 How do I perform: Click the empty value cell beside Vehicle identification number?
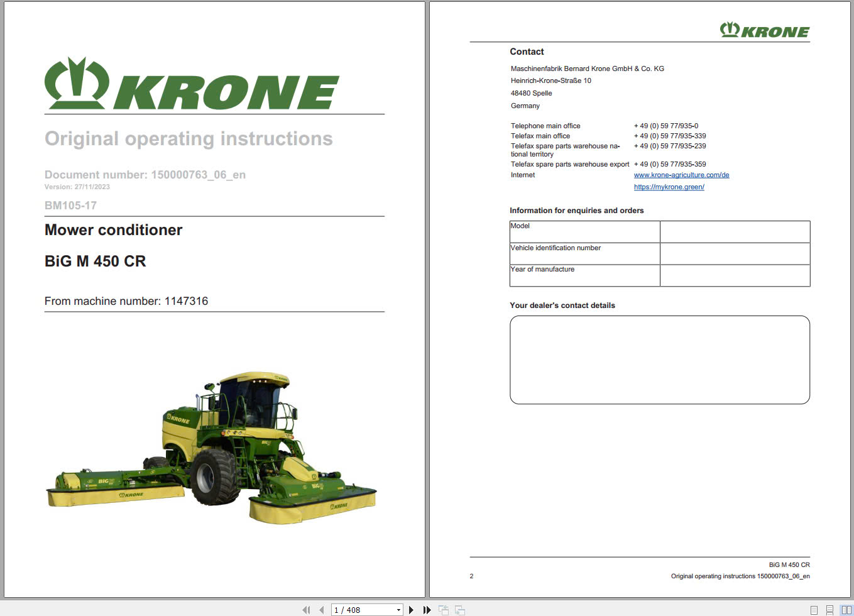click(x=735, y=254)
